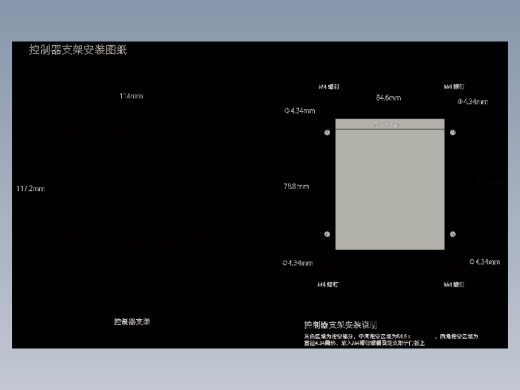Click the M4 螺钉 label below lower-right hole
Viewport: 520px width, 390px height.
click(454, 285)
